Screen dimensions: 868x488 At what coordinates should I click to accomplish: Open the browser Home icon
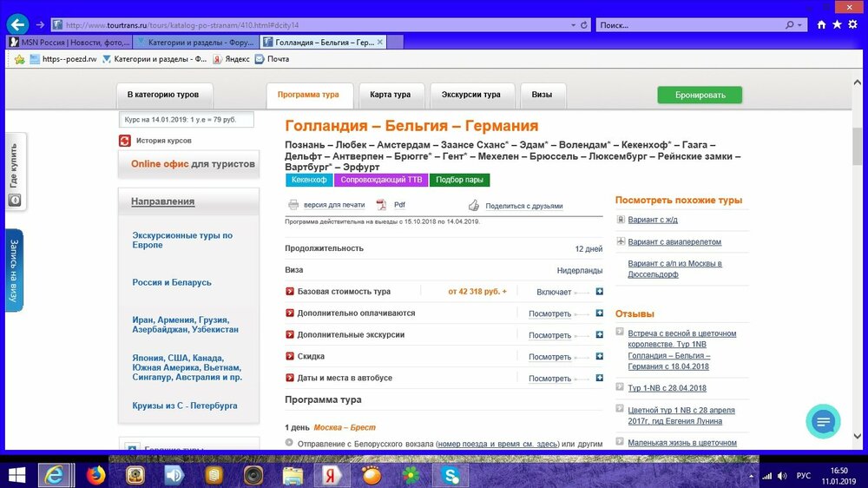tap(821, 25)
